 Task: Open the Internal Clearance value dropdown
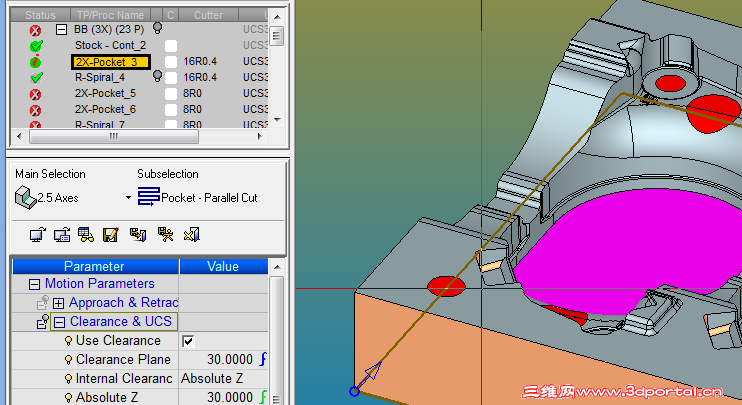point(223,379)
